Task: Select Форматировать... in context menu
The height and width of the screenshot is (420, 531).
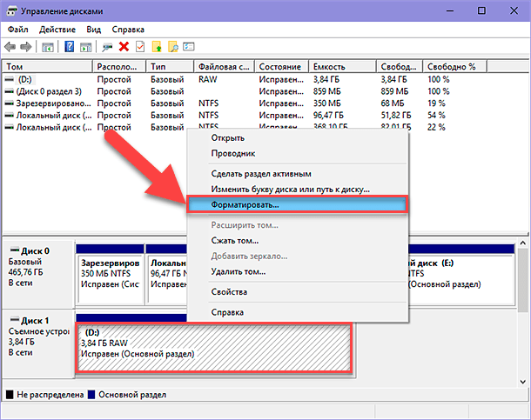Action: [x=297, y=204]
